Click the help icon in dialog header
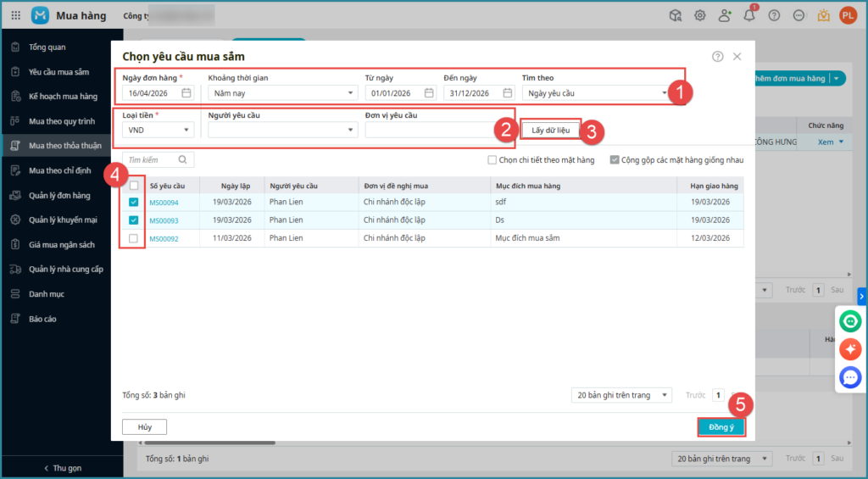The height and width of the screenshot is (479, 868). coord(718,57)
